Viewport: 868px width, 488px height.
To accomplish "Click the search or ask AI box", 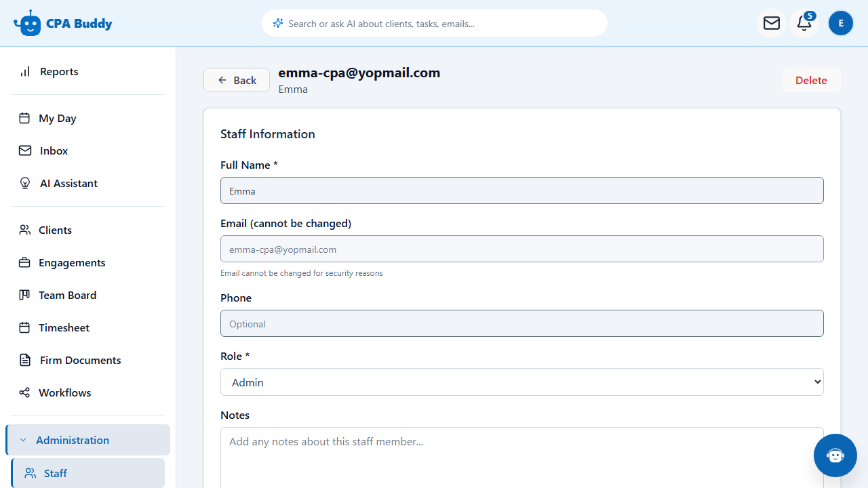I will [x=435, y=23].
